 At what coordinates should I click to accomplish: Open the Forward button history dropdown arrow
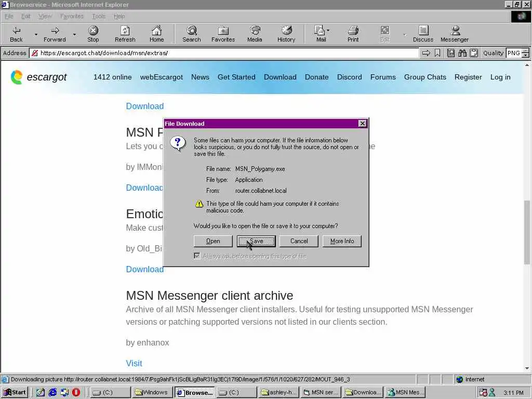74,34
